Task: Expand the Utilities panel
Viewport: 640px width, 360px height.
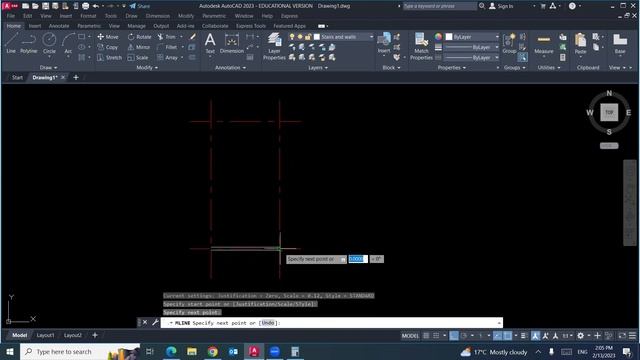Action: click(549, 68)
